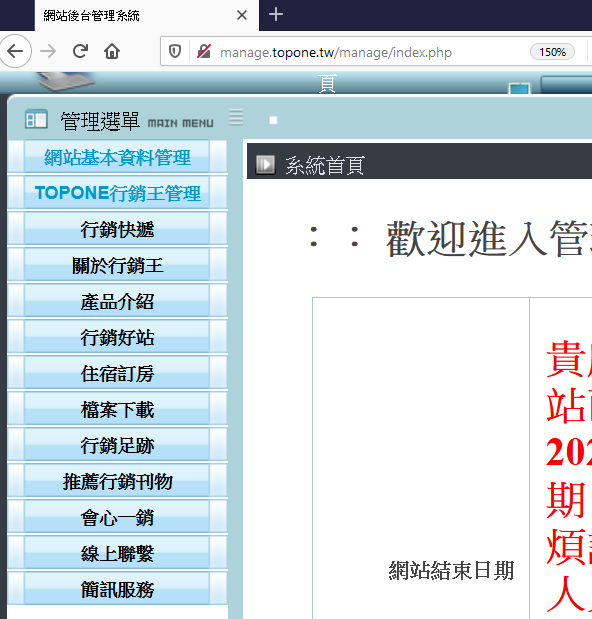This screenshot has width=592, height=619.
Task: Open the 產品介紹 menu item
Action: [117, 301]
